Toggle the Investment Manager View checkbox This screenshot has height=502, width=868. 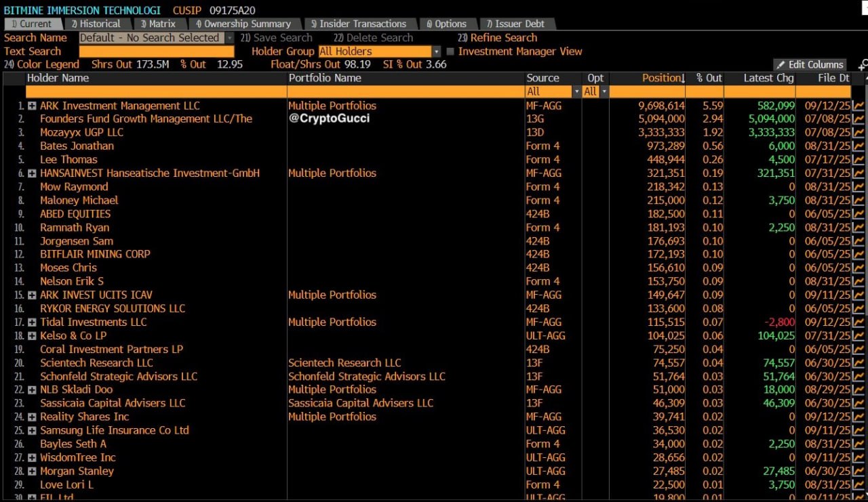[x=450, y=51]
